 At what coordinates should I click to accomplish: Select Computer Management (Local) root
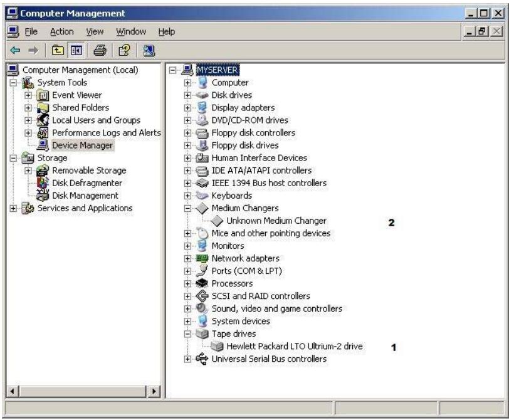[x=80, y=70]
